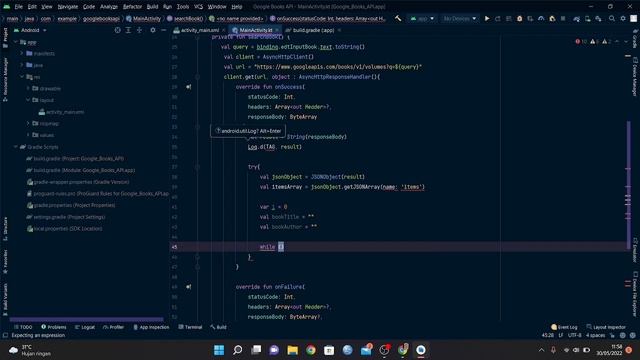Open IDE settings gear in top toolbar

tap(623, 18)
